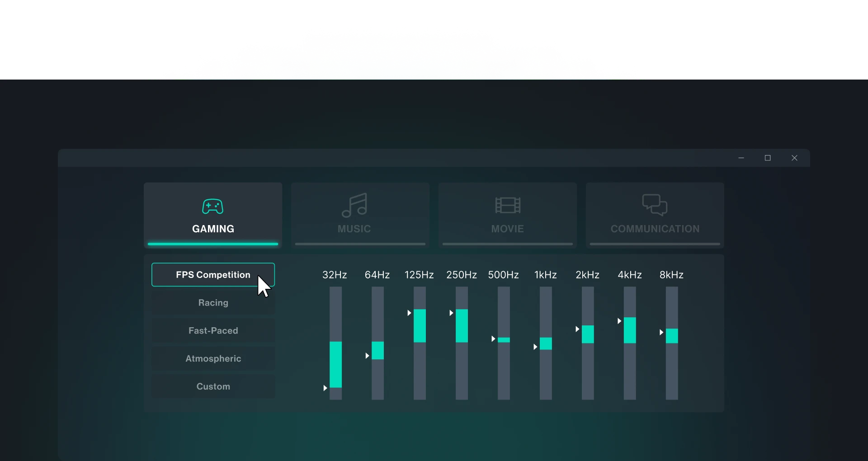
Task: Switch to the GAMING tab label
Action: coord(213,229)
